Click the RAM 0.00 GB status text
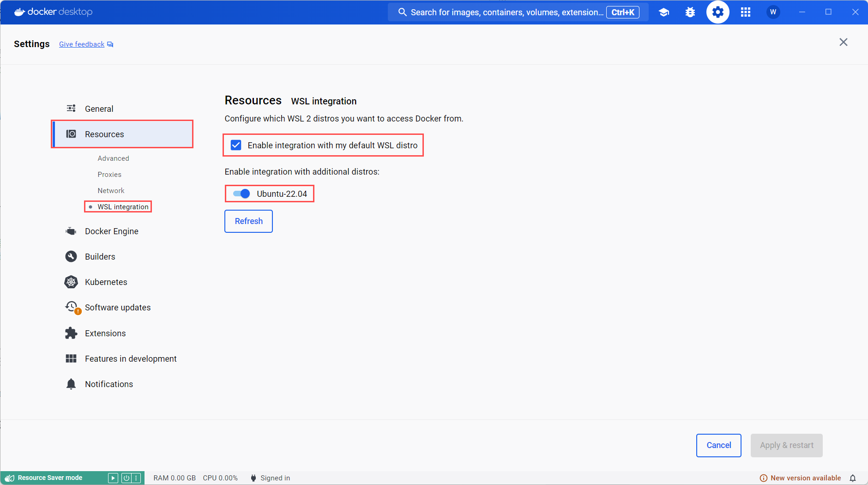868x485 pixels. coord(175,478)
